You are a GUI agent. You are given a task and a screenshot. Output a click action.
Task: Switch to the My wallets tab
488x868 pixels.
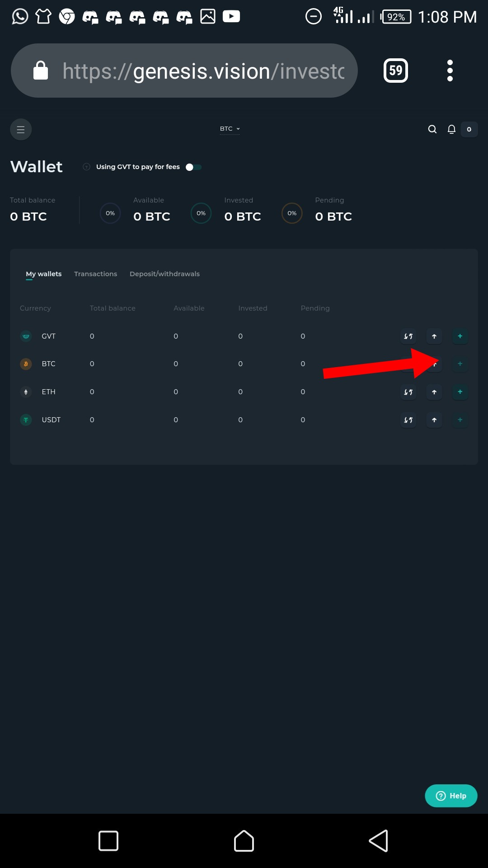43,274
